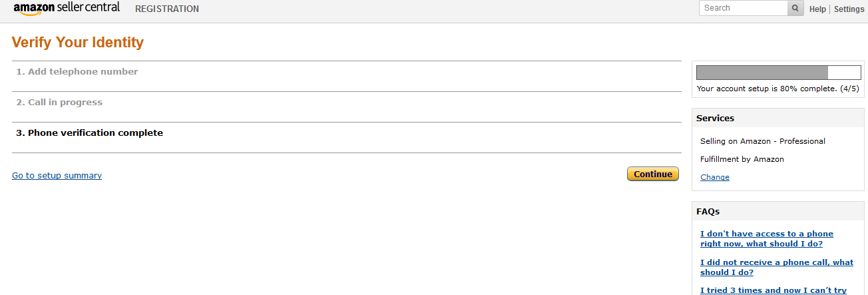
Task: Select Fulfillment by Amazon service text
Action: coord(742,159)
